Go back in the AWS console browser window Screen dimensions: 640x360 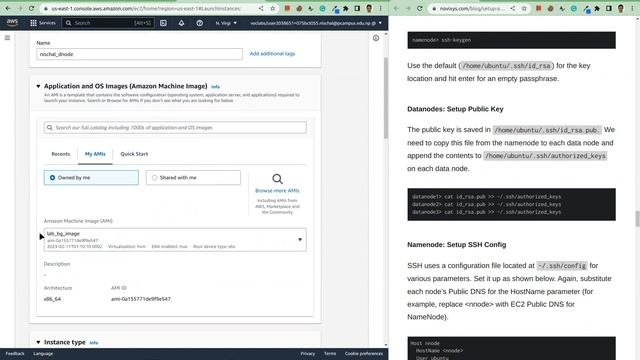pyautogui.click(x=8, y=8)
